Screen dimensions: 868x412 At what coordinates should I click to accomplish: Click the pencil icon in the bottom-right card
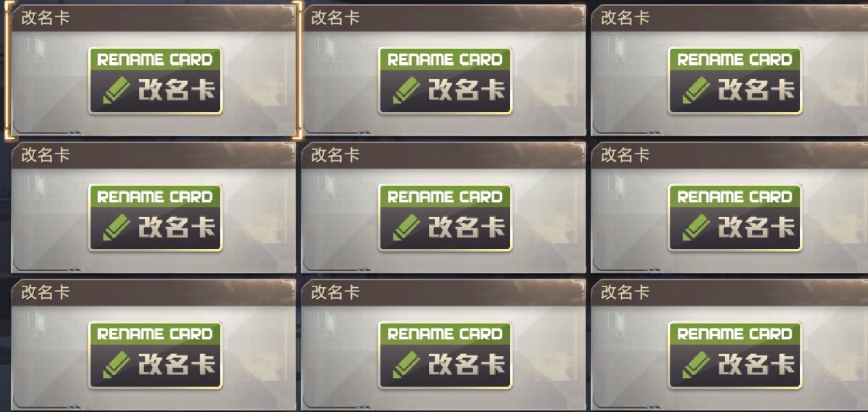[695, 365]
